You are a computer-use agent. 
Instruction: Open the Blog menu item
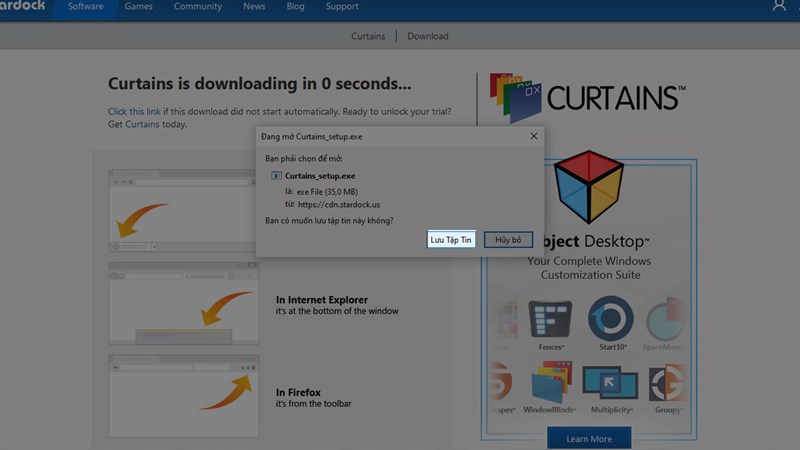295,6
